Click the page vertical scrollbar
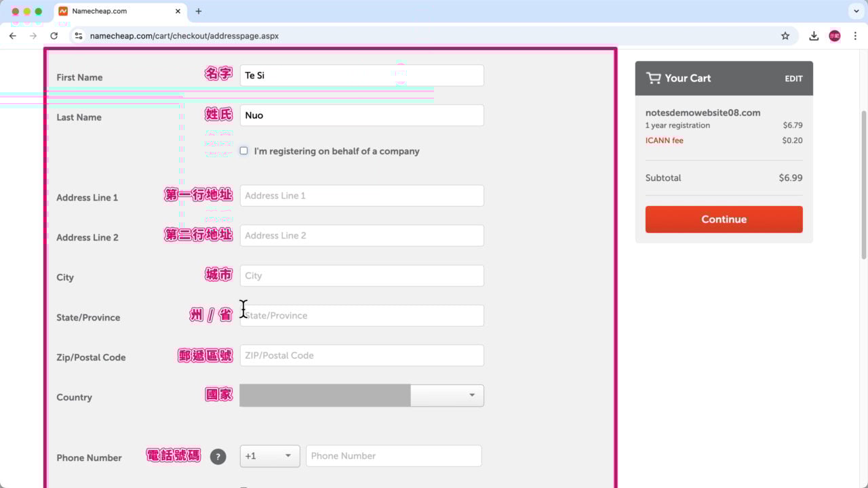This screenshot has width=868, height=488. (863, 183)
